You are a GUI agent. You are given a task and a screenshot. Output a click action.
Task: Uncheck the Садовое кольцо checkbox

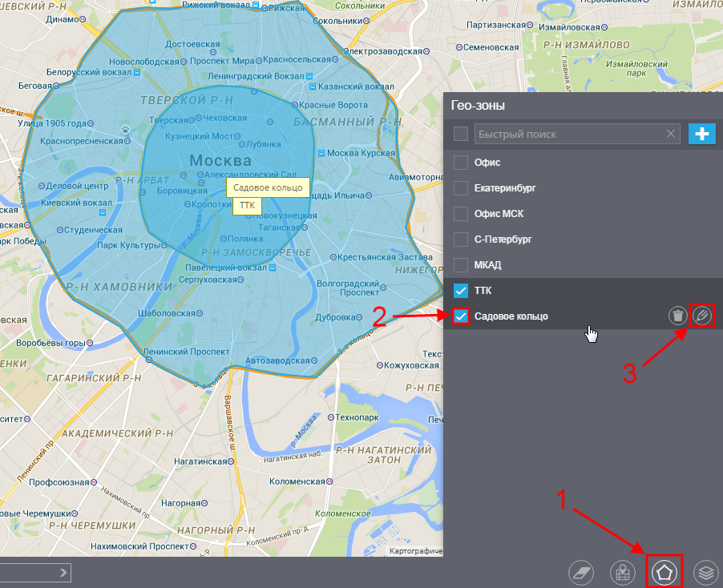tap(461, 316)
